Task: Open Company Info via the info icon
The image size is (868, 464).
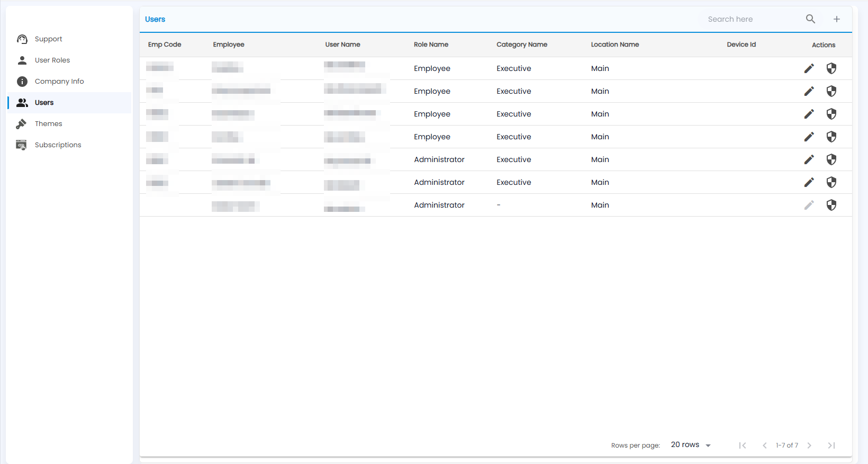Action: (x=22, y=82)
